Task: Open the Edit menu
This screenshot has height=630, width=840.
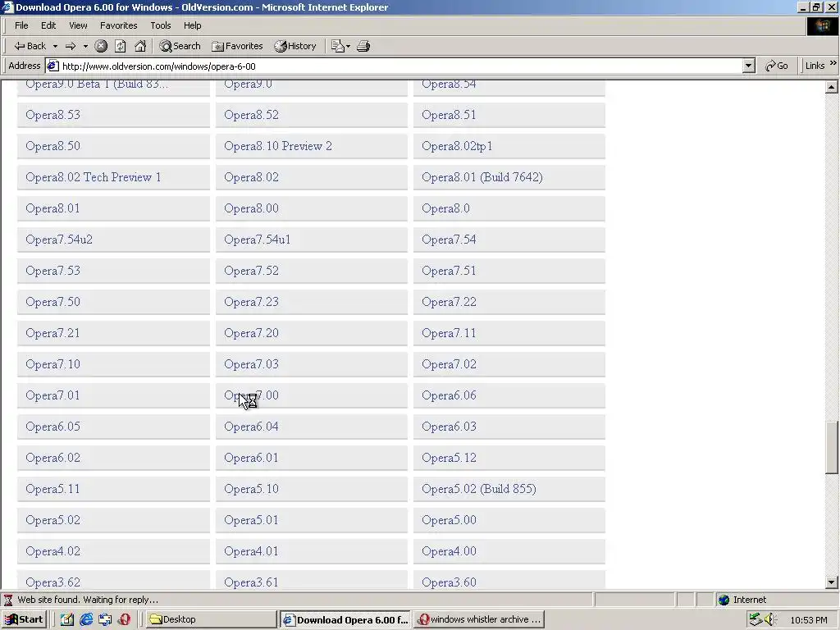Action: point(48,25)
